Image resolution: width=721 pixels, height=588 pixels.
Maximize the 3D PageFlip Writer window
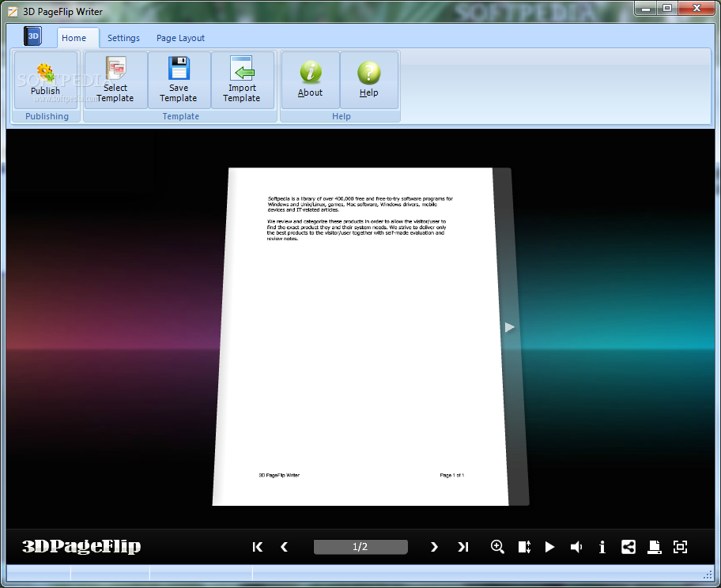point(668,9)
